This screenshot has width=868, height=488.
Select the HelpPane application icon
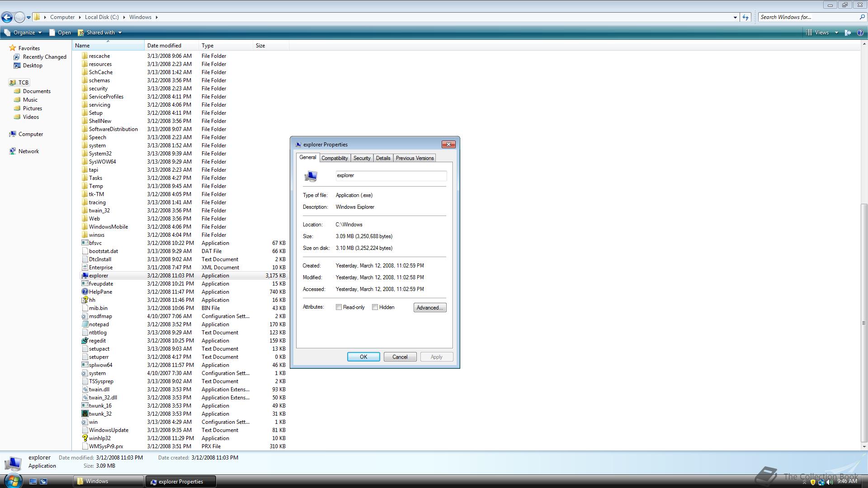[85, 292]
